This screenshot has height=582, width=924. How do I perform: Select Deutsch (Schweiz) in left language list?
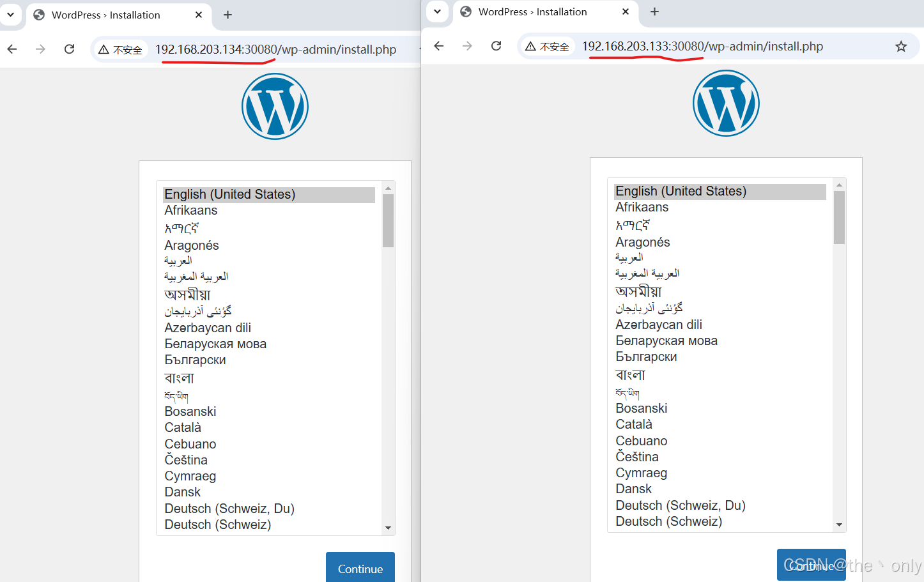point(269,525)
